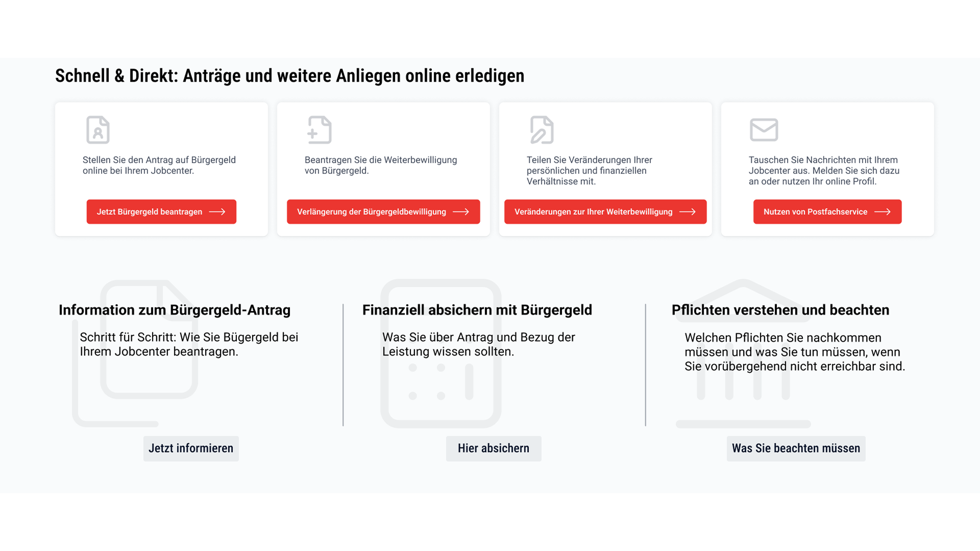Screen dimensions: 980x551
Task: Click the Schnell & Direkt page heading
Action: pyautogui.click(x=289, y=76)
